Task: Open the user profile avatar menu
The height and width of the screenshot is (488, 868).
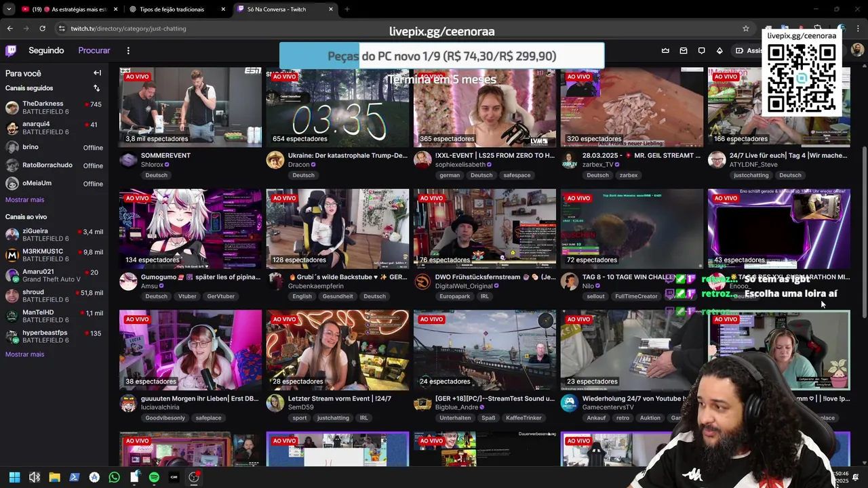Action: [857, 50]
